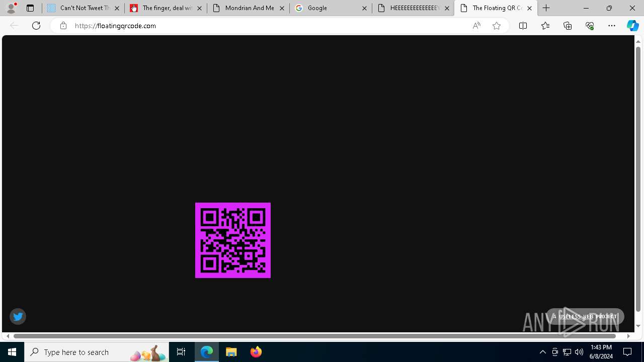Open the Collections icon
Screen dimensions: 644x362
point(568,26)
